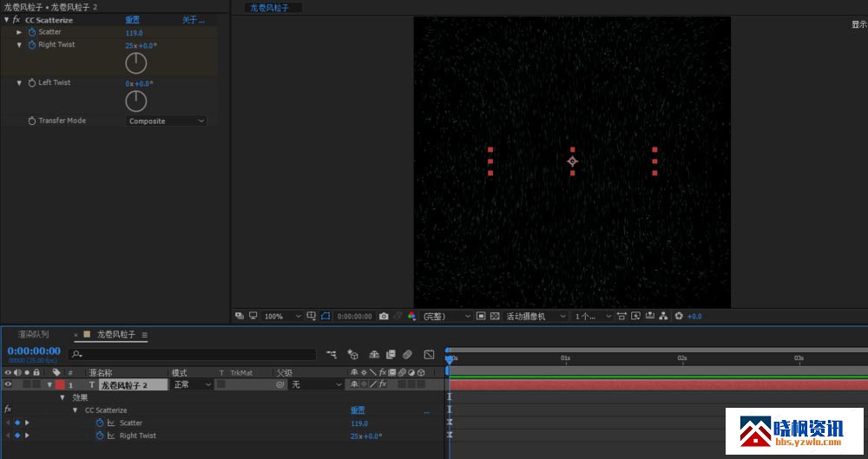
Task: Open Transfer Mode Composite dropdown
Action: [x=166, y=121]
